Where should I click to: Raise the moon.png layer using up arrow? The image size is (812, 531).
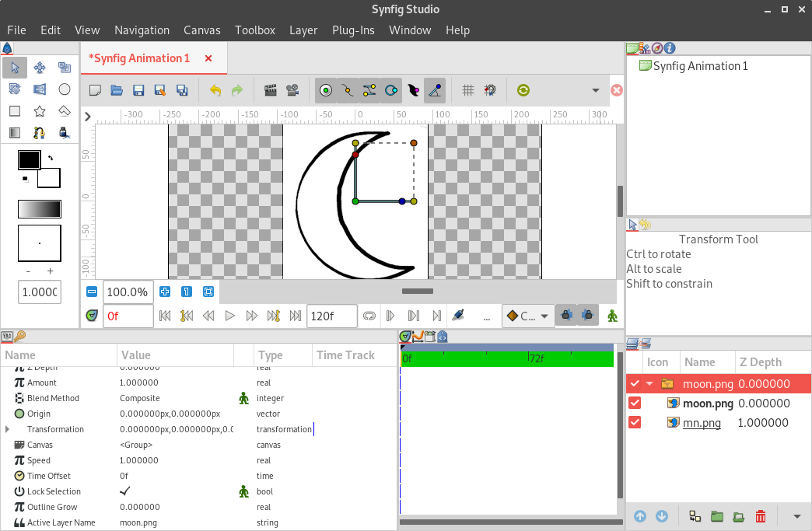tap(639, 515)
